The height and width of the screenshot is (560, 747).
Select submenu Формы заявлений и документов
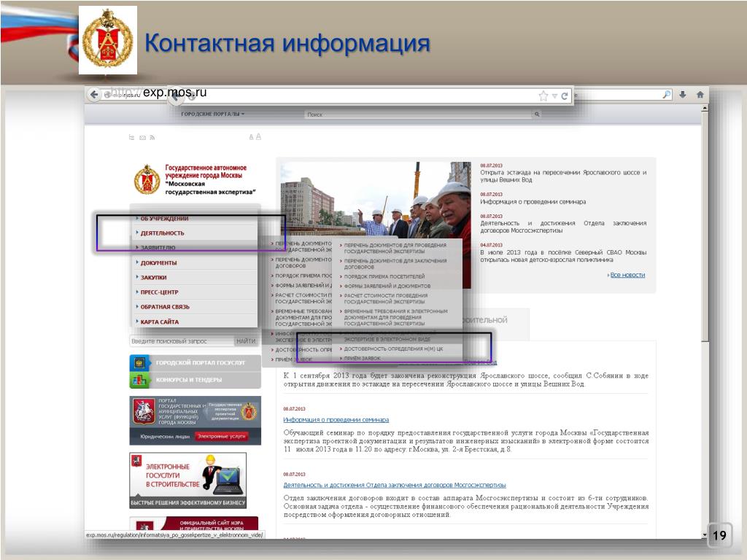tap(387, 286)
